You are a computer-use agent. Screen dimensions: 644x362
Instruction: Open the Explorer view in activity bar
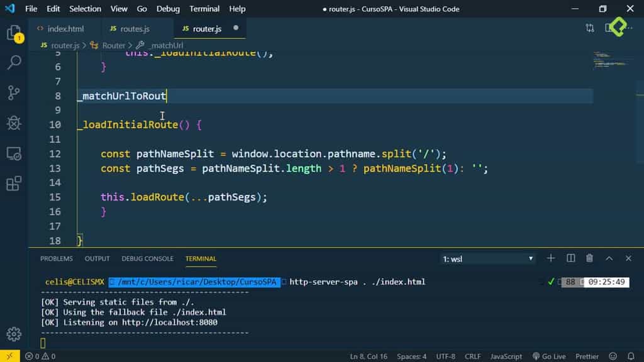pos(14,33)
